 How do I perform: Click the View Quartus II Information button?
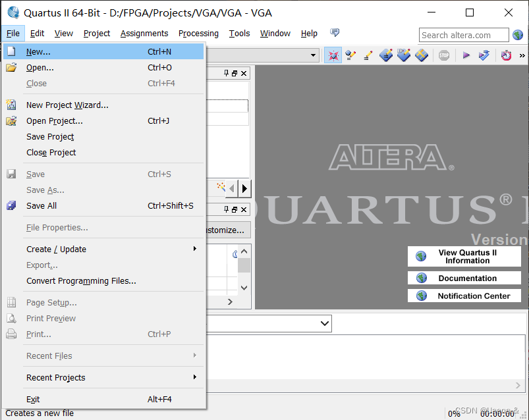pos(464,257)
